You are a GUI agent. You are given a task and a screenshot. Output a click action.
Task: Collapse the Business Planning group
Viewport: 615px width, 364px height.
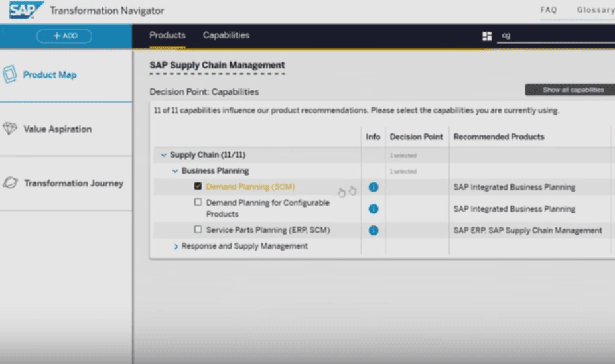[175, 171]
